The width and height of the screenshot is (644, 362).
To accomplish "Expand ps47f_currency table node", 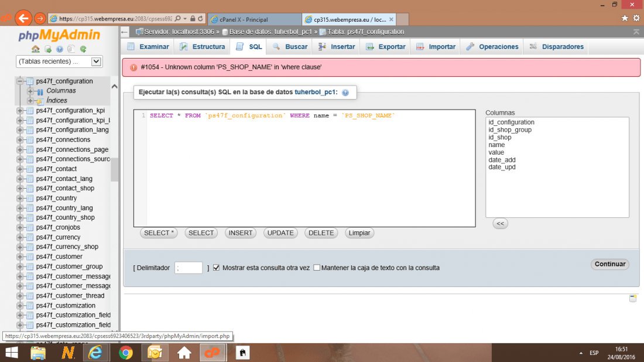I will point(20,237).
